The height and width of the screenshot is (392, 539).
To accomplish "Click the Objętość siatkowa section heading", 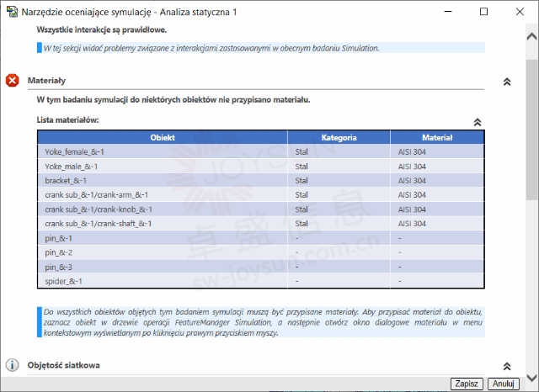I will pyautogui.click(x=64, y=365).
